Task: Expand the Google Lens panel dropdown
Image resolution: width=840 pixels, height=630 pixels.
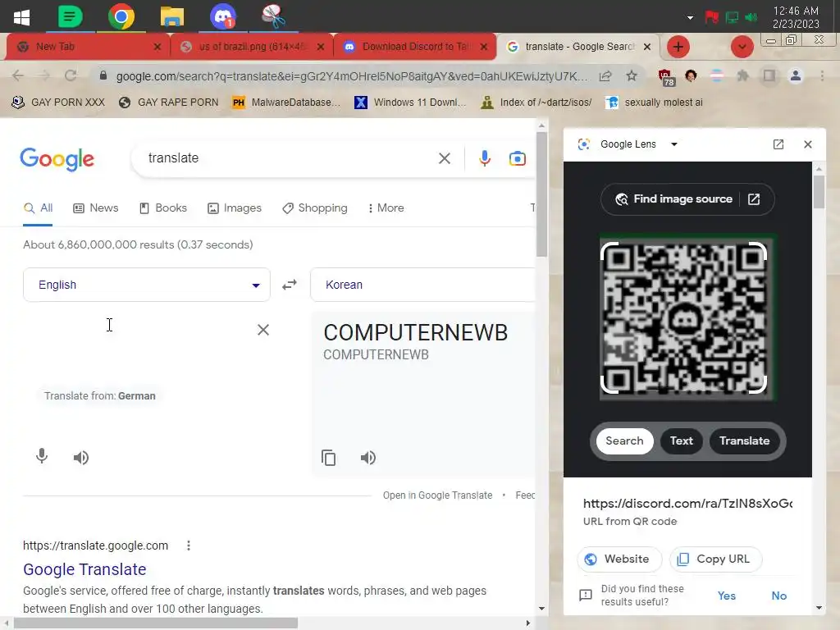Action: pos(674,144)
